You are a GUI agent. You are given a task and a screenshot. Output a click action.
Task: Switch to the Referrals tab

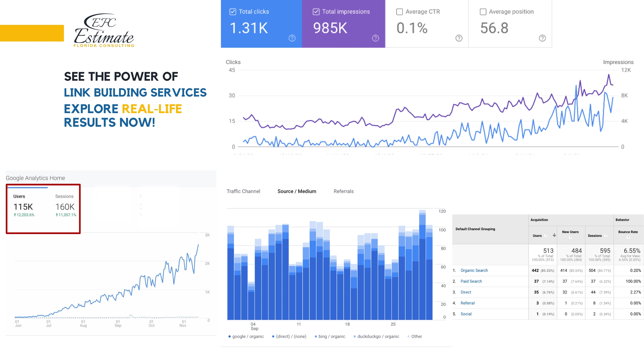pyautogui.click(x=343, y=191)
